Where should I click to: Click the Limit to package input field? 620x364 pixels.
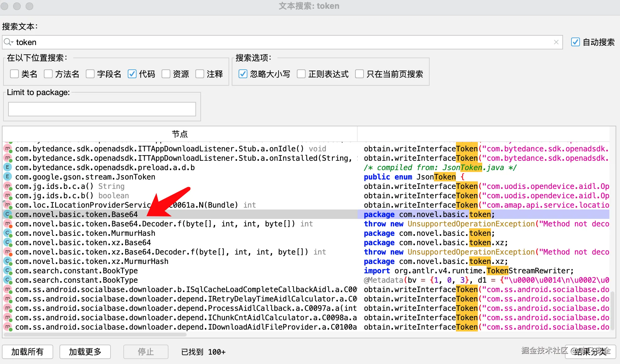pyautogui.click(x=102, y=109)
